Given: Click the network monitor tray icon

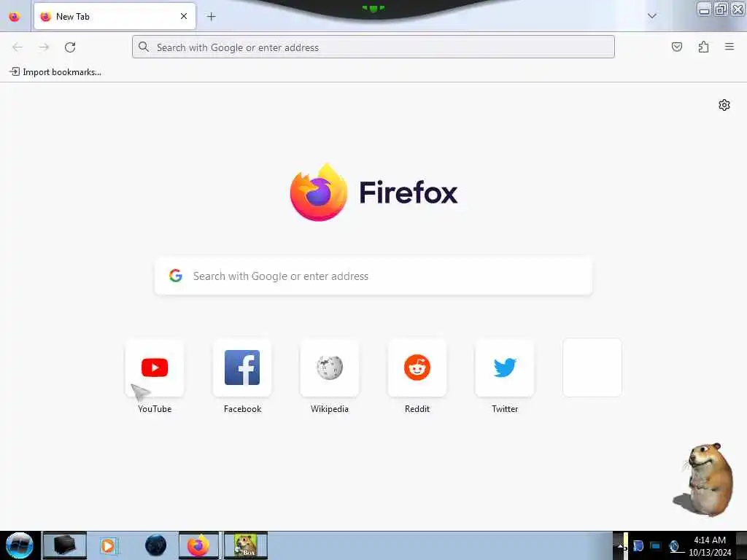Looking at the screenshot, I should coord(656,545).
